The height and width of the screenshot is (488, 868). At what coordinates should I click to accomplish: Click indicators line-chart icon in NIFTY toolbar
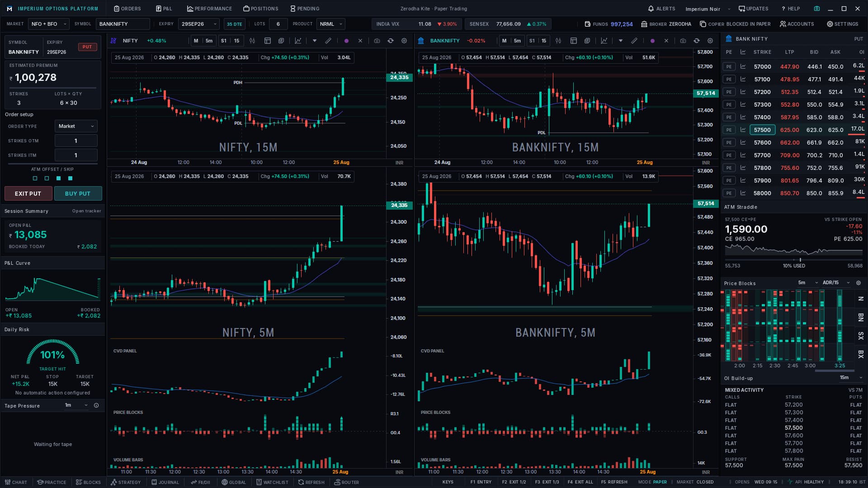[298, 41]
